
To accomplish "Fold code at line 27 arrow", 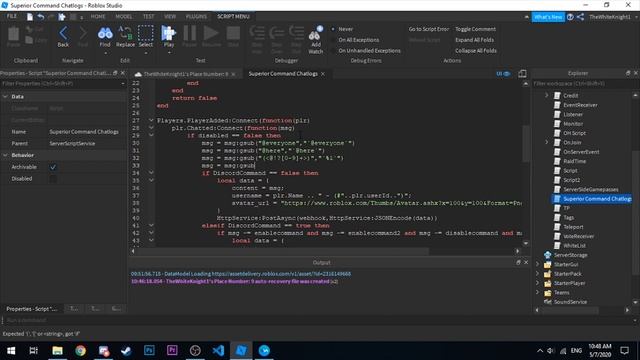I will 151,120.
